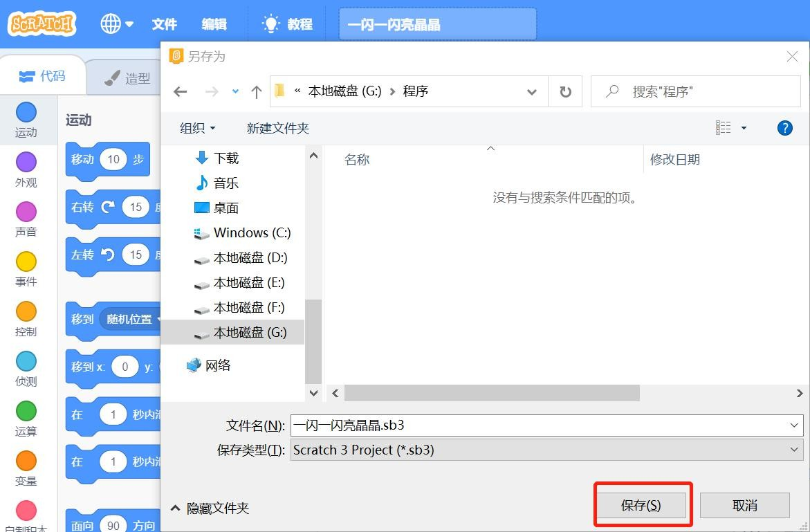Open the globe language menu

click(x=117, y=24)
